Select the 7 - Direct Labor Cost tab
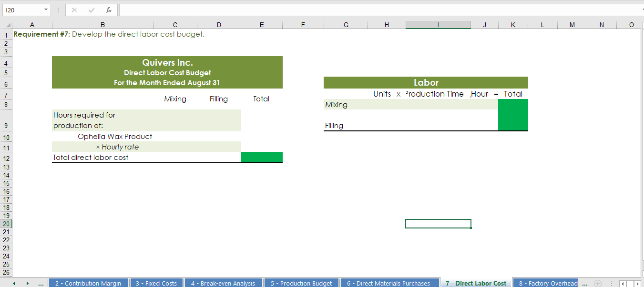The height and width of the screenshot is (287, 644). (476, 283)
